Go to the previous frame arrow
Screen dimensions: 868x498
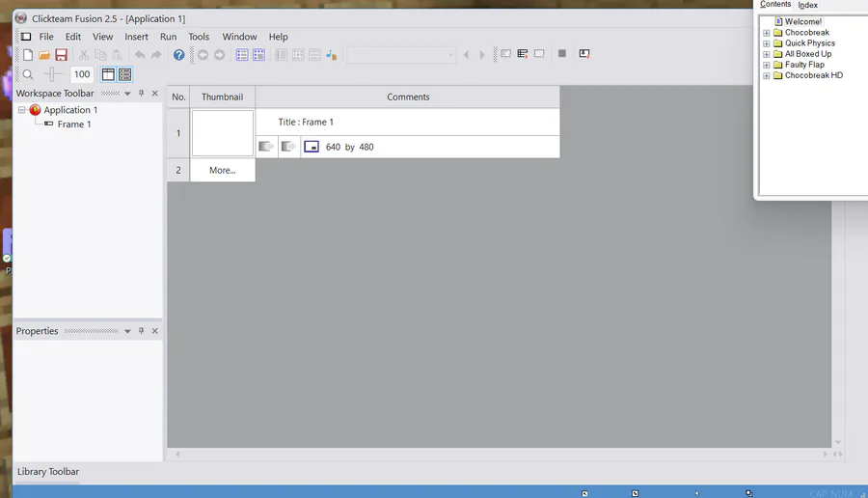pyautogui.click(x=466, y=54)
